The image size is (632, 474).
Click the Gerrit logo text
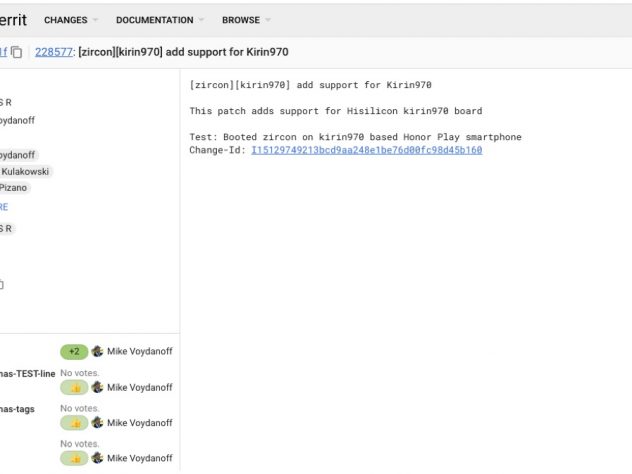(14, 19)
